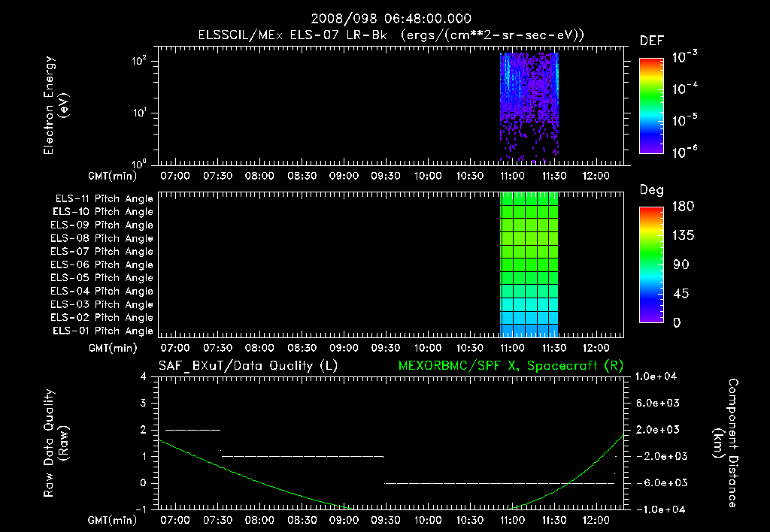The image size is (770, 532).
Task: Click the 10^-3 label on DEF scale
Action: 685,56
